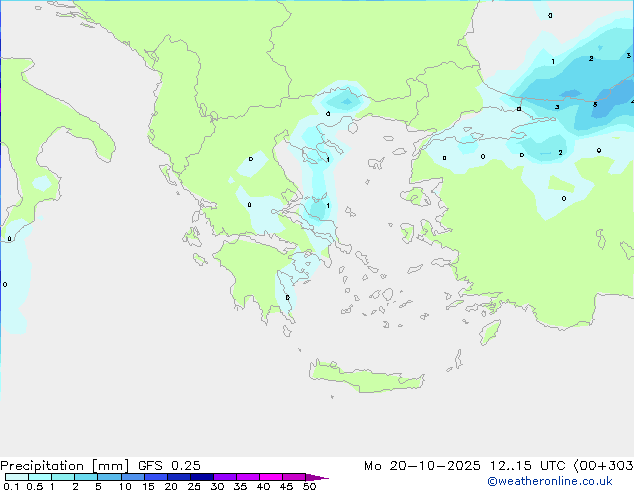Select the 45–50 mm legend swatch
Viewport: 634px width, 490px height.
coord(294,477)
